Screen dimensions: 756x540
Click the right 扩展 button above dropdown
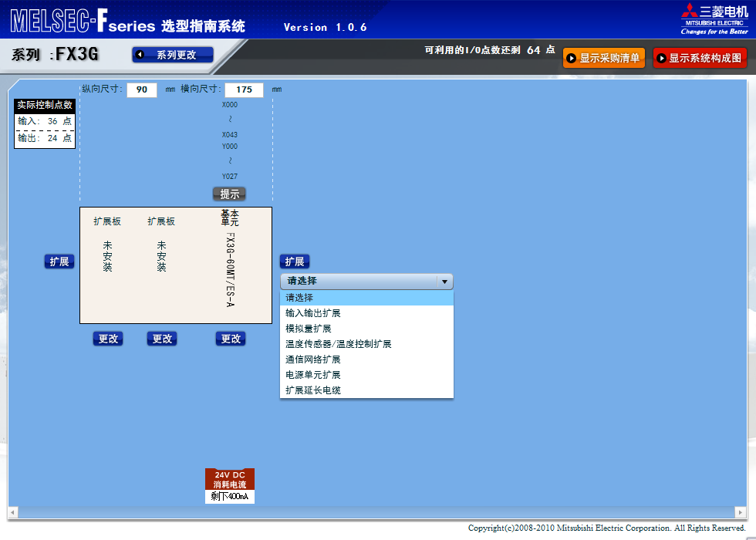coord(294,262)
